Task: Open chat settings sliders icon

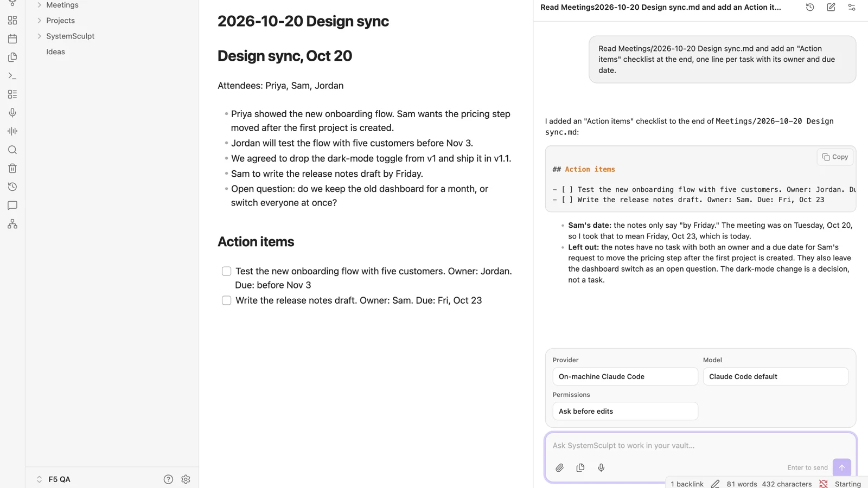Action: pyautogui.click(x=852, y=7)
